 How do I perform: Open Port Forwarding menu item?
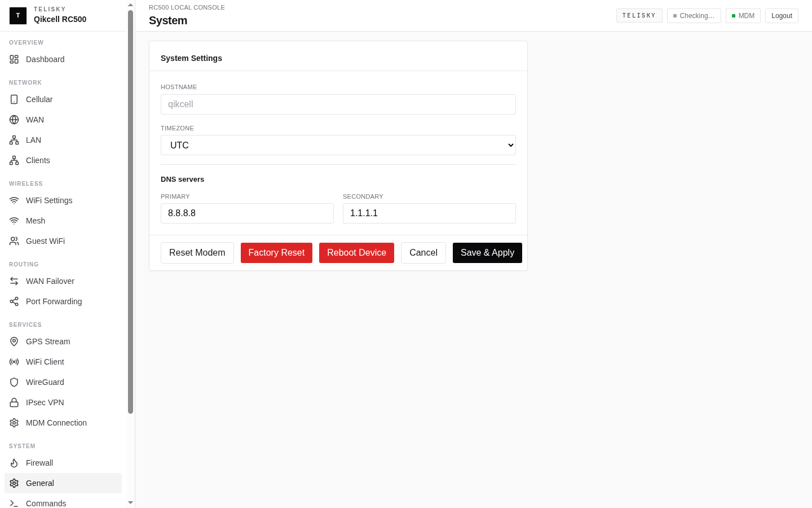(x=63, y=301)
